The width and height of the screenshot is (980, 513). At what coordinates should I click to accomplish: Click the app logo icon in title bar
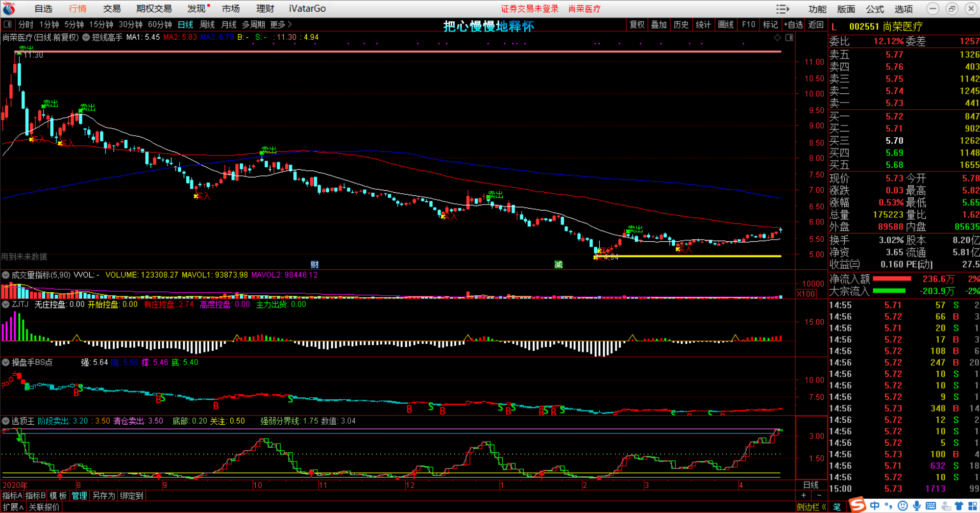point(9,9)
